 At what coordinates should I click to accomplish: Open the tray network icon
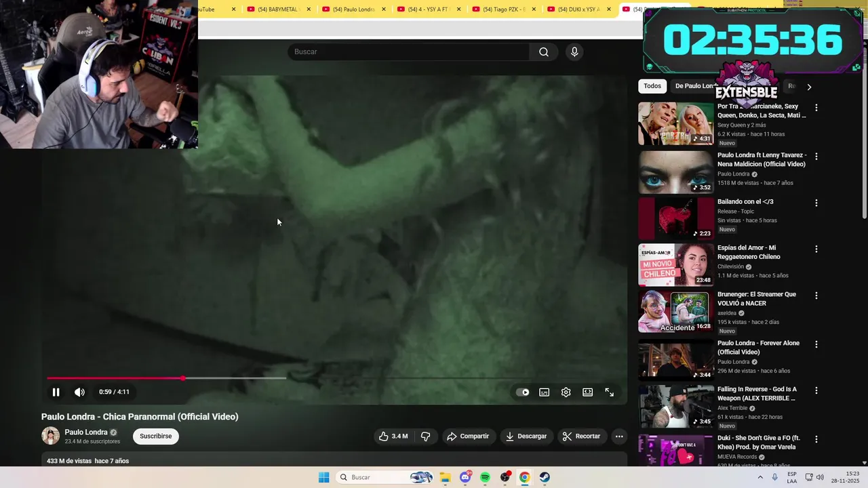point(809,477)
